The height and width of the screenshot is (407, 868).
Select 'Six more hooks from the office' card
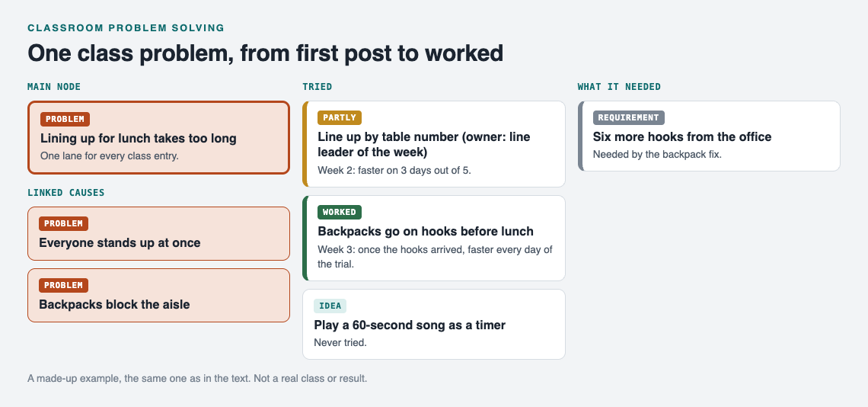pos(709,136)
